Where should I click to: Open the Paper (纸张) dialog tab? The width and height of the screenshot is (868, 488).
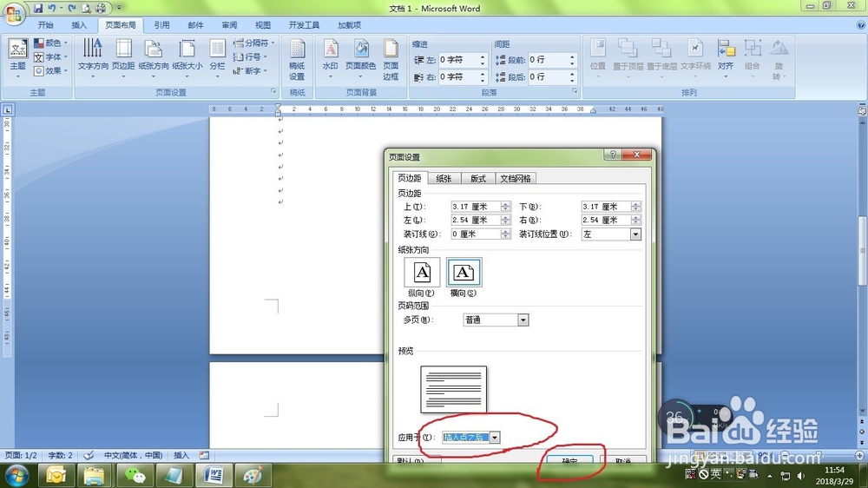[x=444, y=178]
